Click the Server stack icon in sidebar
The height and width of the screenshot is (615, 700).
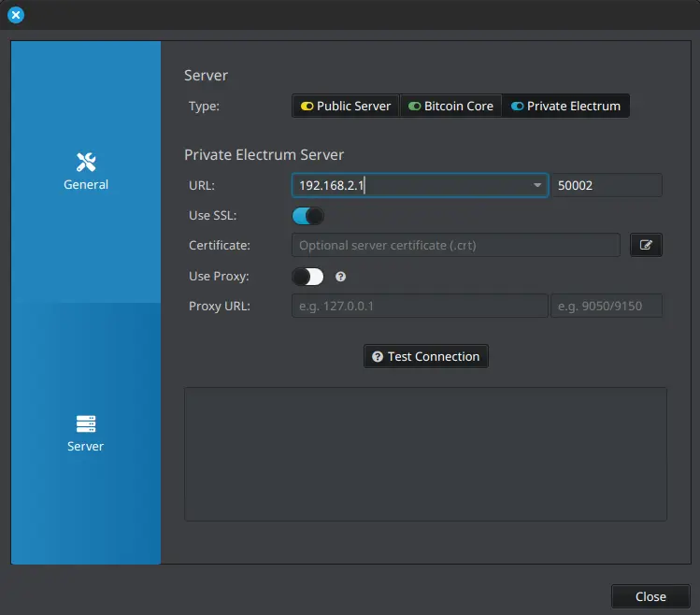86,423
